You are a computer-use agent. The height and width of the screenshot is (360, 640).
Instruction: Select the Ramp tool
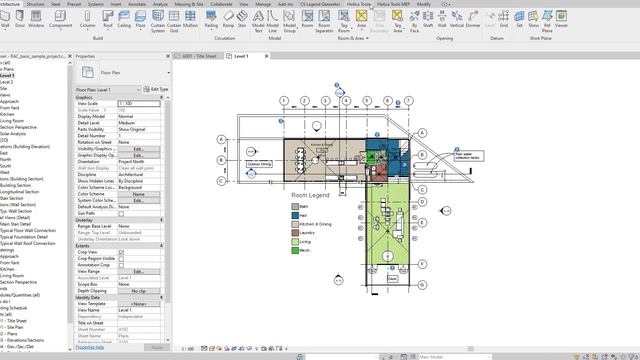click(x=228, y=19)
